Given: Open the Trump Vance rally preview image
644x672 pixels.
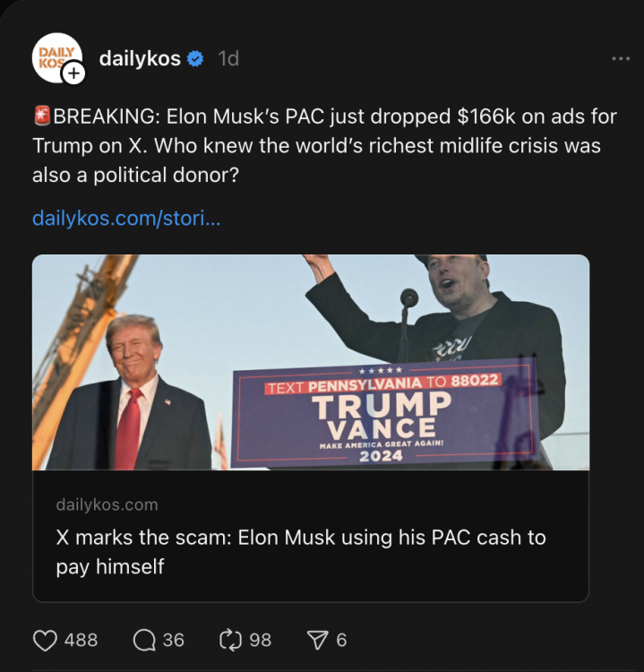Looking at the screenshot, I should click(310, 362).
